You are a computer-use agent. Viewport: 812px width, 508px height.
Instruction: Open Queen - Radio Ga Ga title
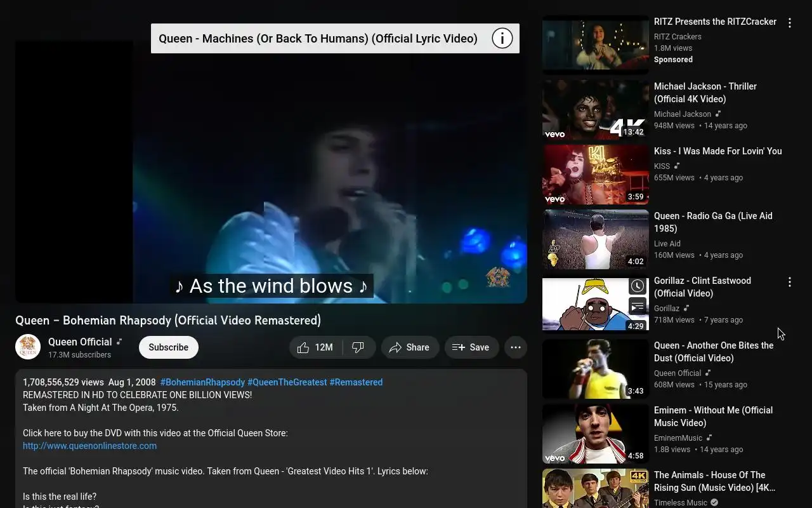click(713, 222)
